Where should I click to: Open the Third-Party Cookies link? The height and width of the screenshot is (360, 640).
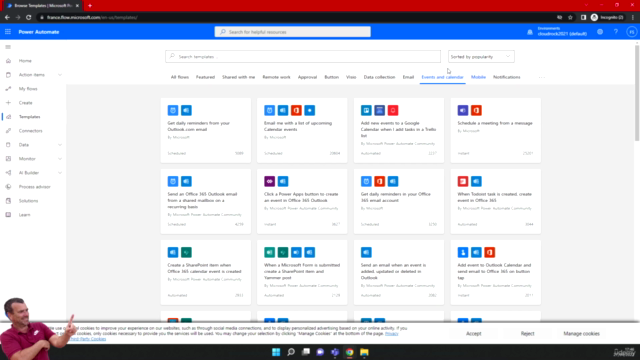pyautogui.click(x=88, y=339)
